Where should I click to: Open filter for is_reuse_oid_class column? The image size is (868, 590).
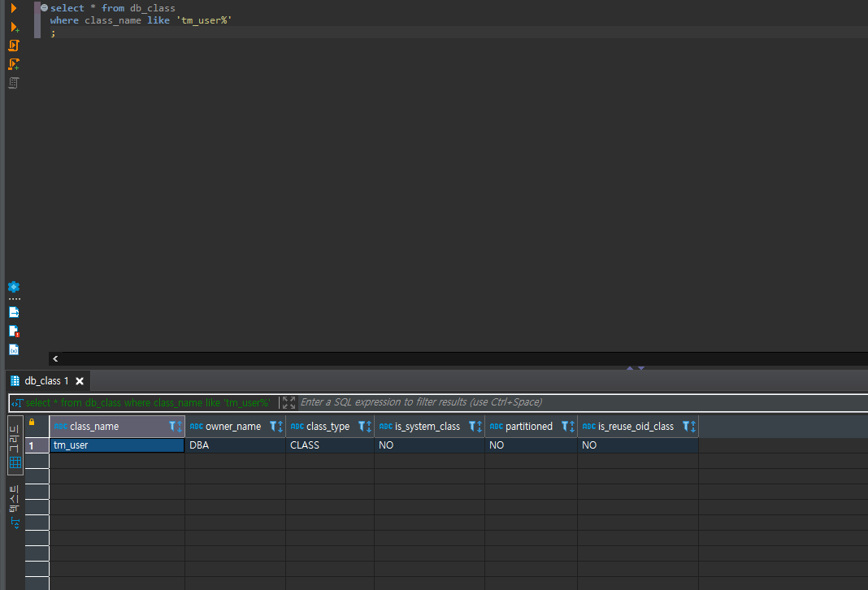pos(686,426)
